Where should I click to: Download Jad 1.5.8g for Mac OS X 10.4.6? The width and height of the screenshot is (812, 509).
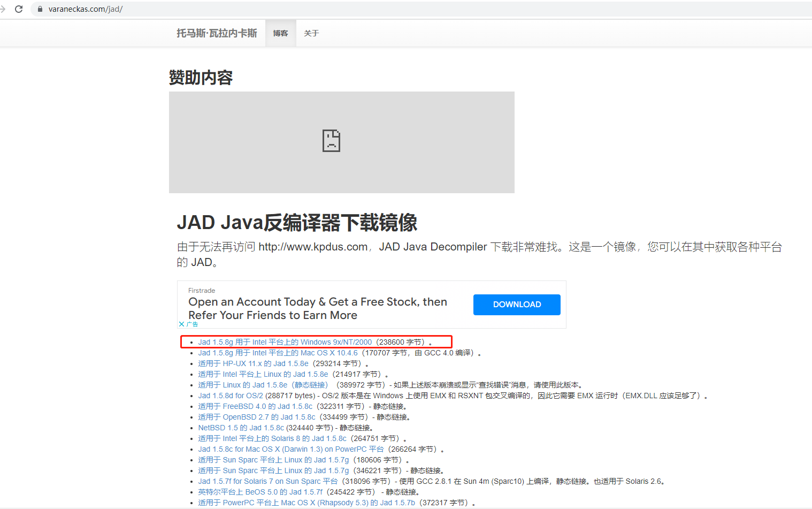(x=278, y=353)
